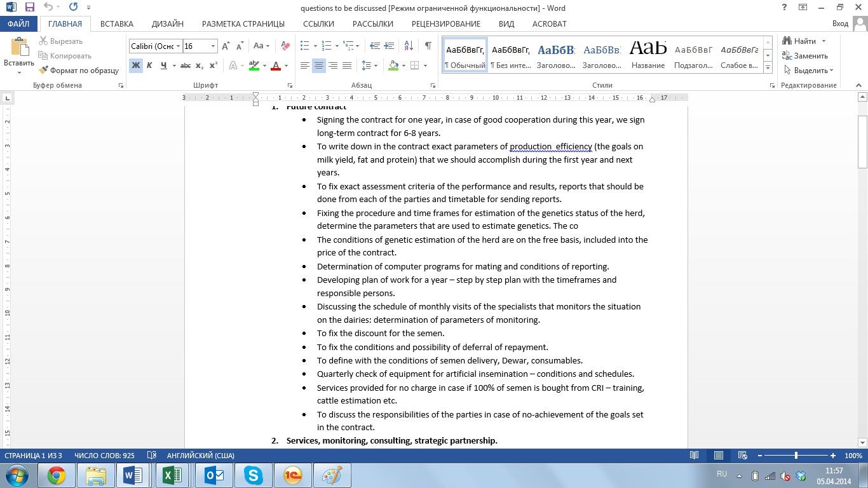Open Excel from the taskbar
The height and width of the screenshot is (488, 868).
(172, 475)
